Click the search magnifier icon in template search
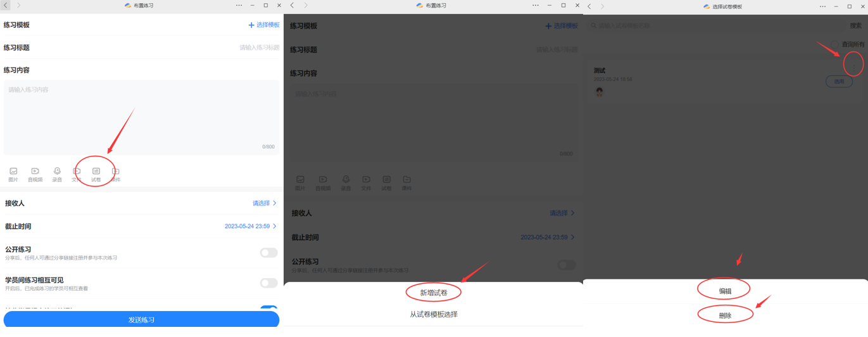 click(594, 26)
